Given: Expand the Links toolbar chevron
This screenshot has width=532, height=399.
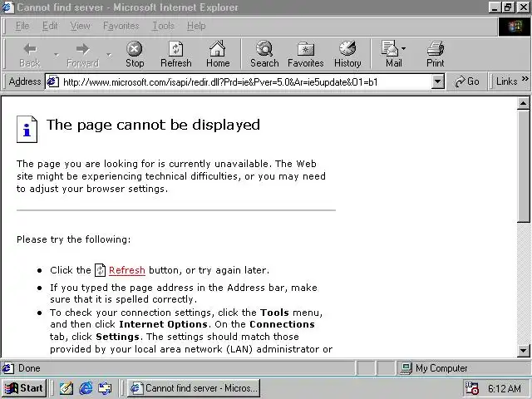Looking at the screenshot, I should click(525, 79).
